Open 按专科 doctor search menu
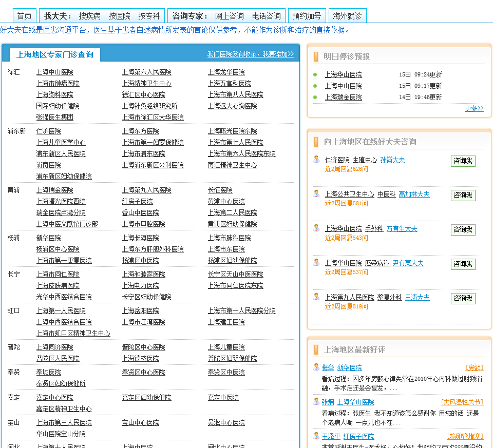 (149, 16)
